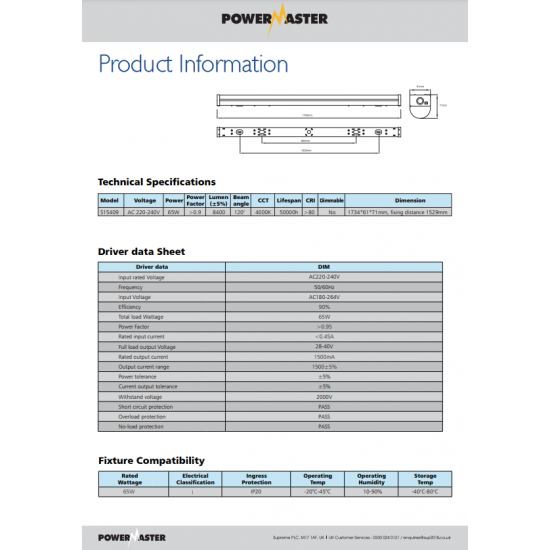Screen dimensions: 550x550
Task: Click the customer services contact text in footer
Action: coord(362,537)
